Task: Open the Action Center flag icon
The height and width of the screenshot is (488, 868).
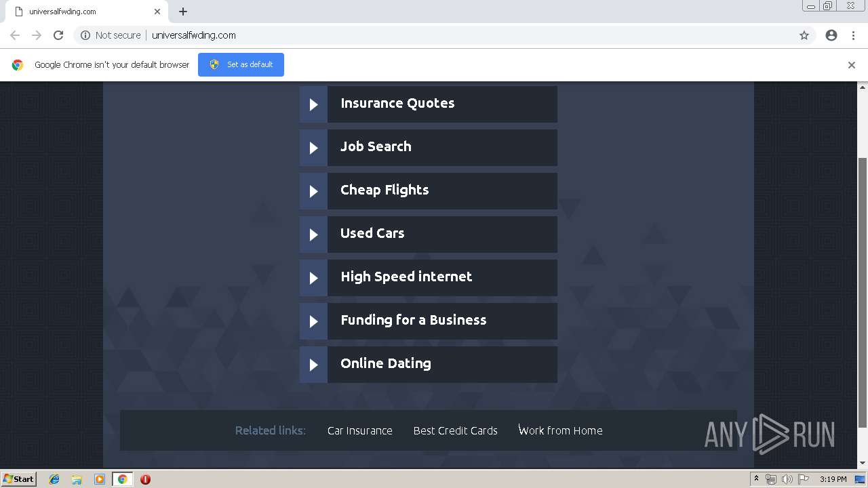Action: [x=803, y=479]
